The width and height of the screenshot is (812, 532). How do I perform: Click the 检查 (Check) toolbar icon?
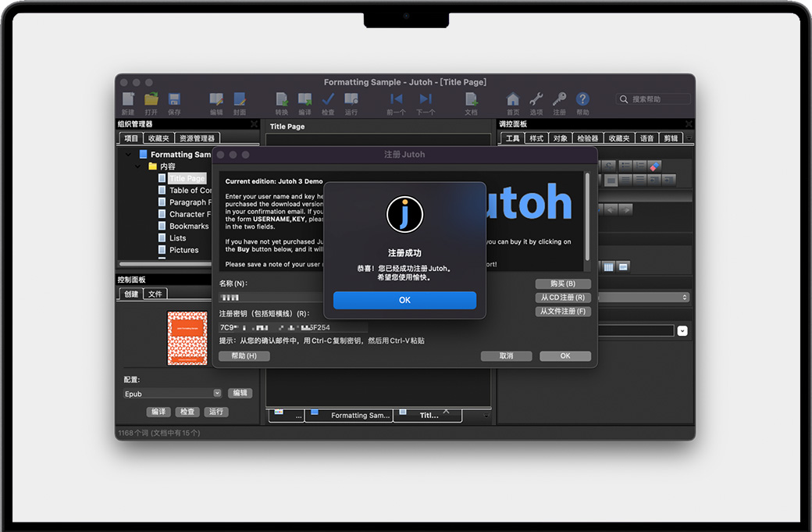pos(328,99)
